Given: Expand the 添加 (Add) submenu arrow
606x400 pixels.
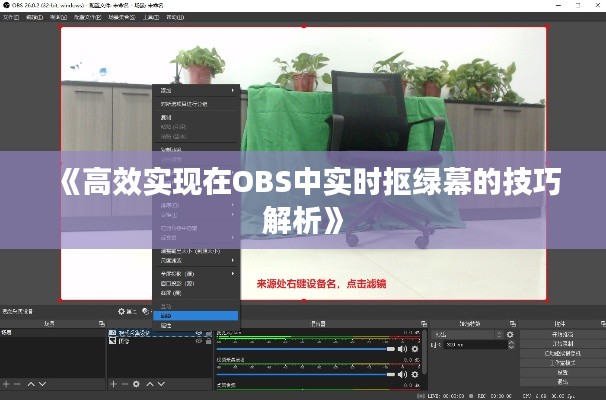Looking at the screenshot, I should point(233,90).
